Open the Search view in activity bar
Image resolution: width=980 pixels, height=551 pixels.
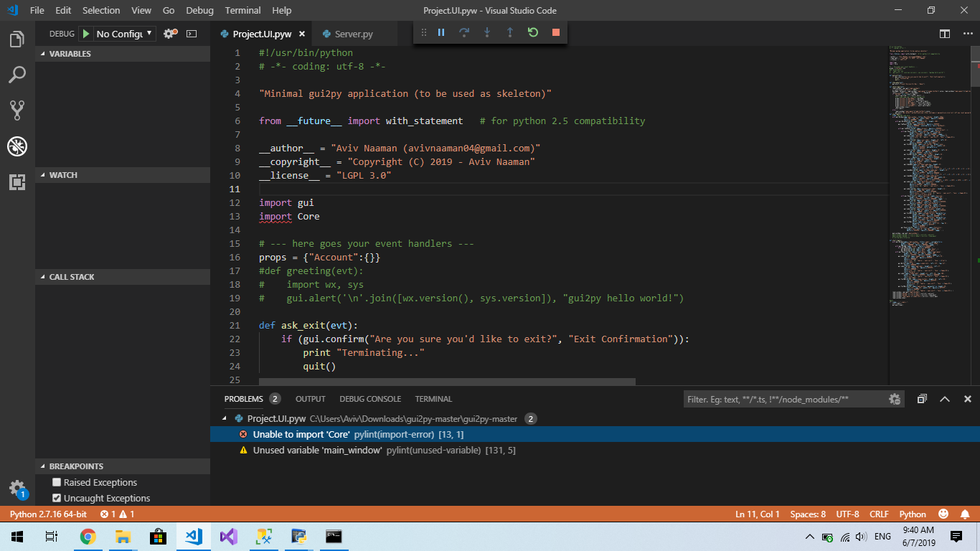(17, 74)
